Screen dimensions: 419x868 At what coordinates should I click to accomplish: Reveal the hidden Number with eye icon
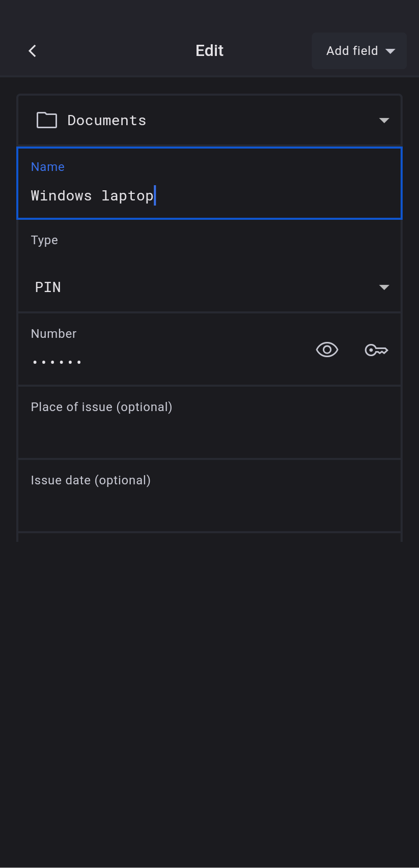(x=327, y=350)
